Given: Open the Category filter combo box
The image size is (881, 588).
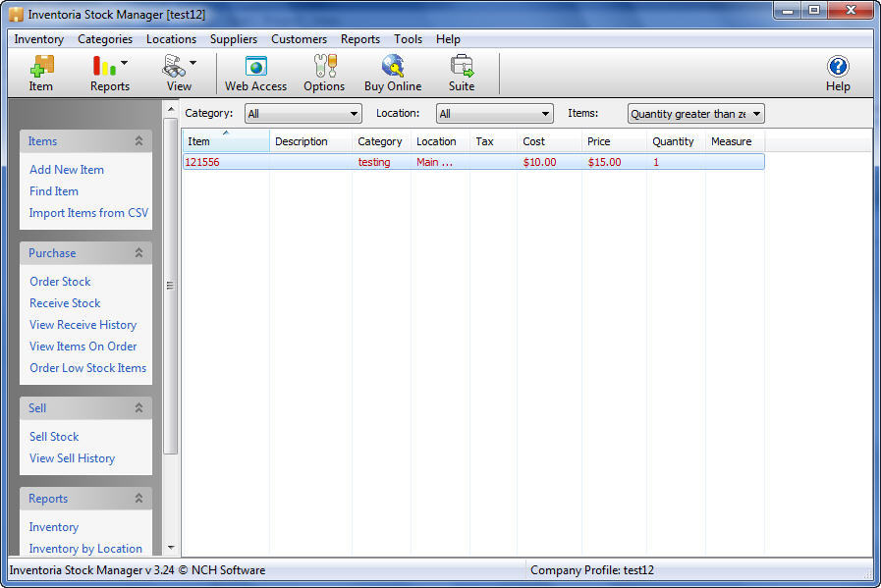Looking at the screenshot, I should point(303,114).
